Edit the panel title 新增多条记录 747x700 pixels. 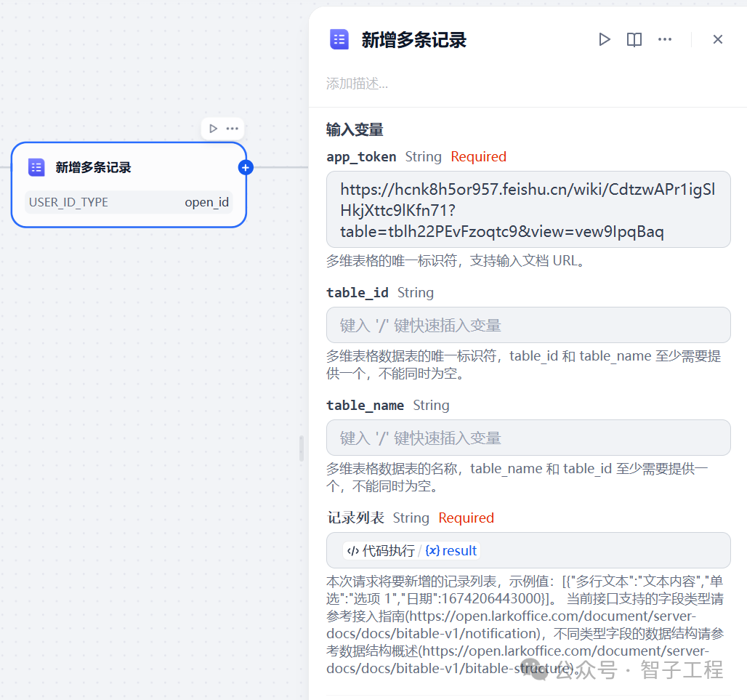(413, 40)
